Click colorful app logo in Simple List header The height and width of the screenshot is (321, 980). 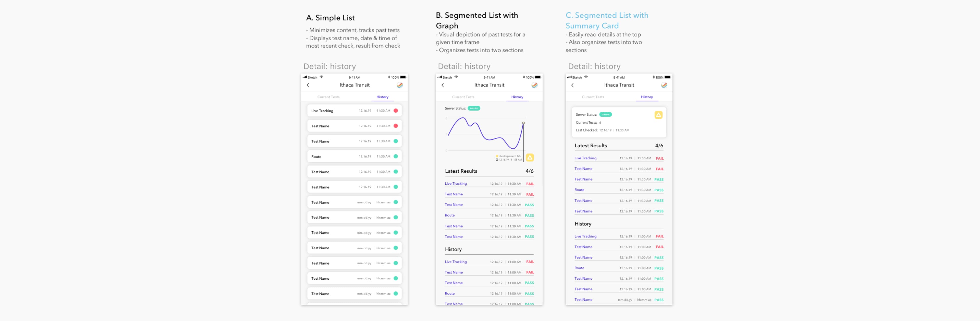tap(399, 85)
